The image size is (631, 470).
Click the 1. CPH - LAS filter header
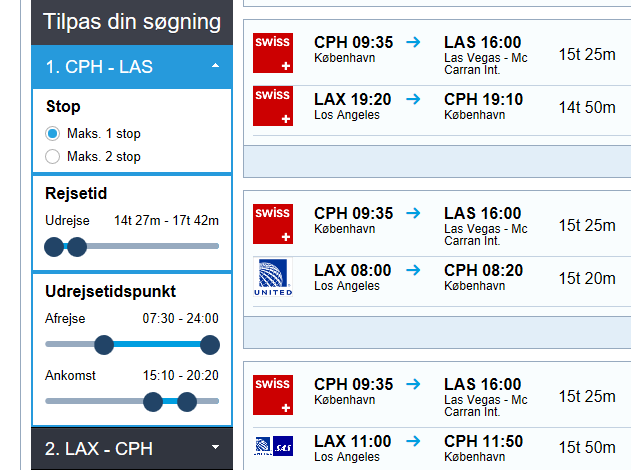(x=132, y=67)
